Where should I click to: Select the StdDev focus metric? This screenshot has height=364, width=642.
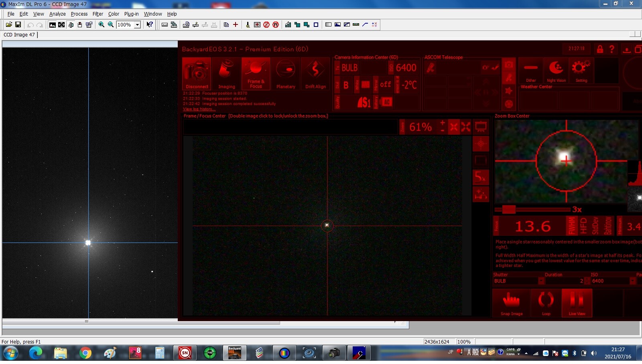[x=595, y=226]
